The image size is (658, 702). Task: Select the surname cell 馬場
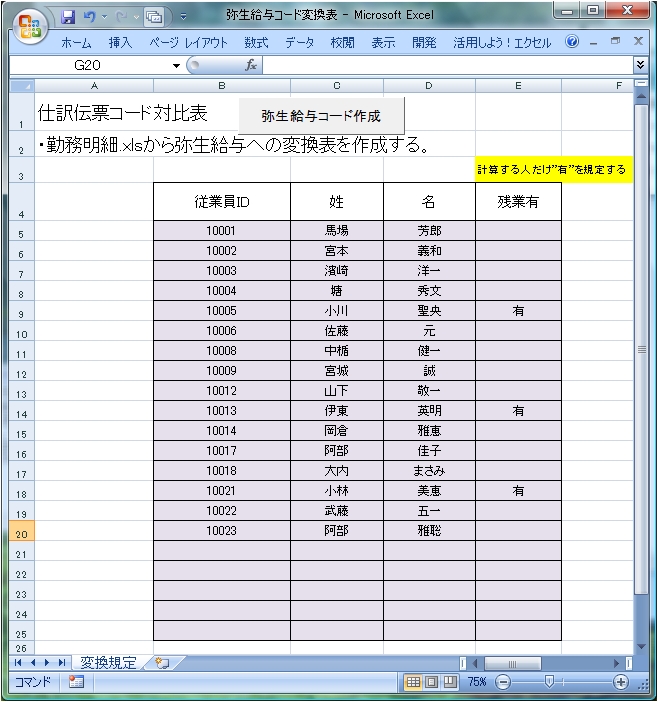337,231
